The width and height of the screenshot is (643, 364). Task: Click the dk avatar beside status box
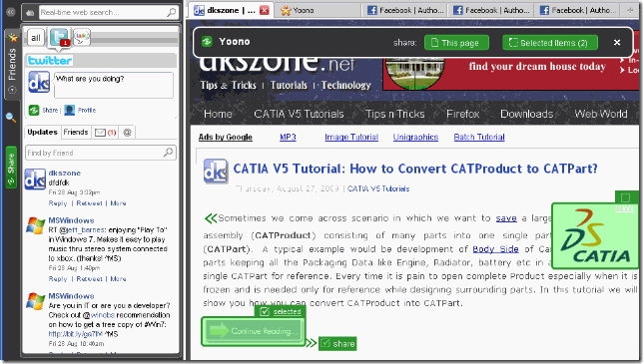39,82
